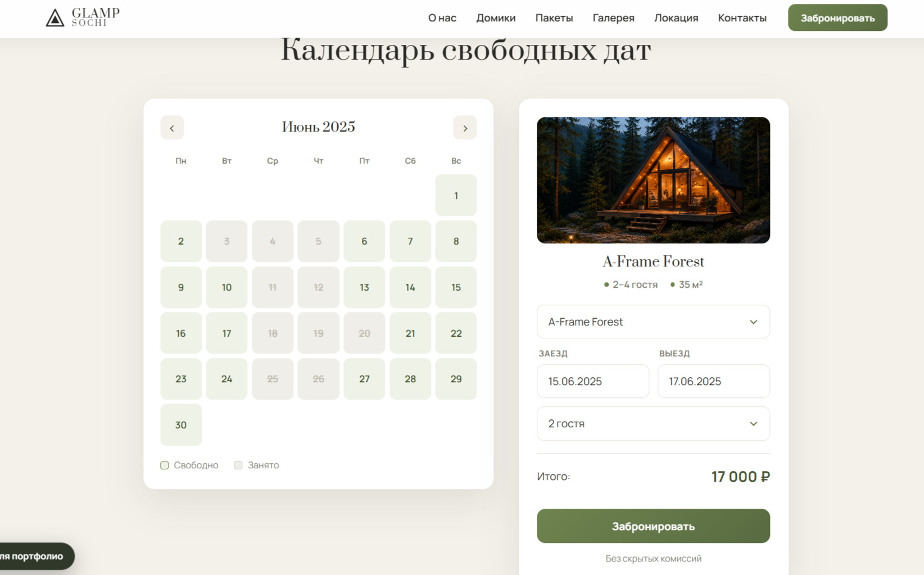
Task: Click the occupied date 5 in calendar
Action: pyautogui.click(x=318, y=241)
